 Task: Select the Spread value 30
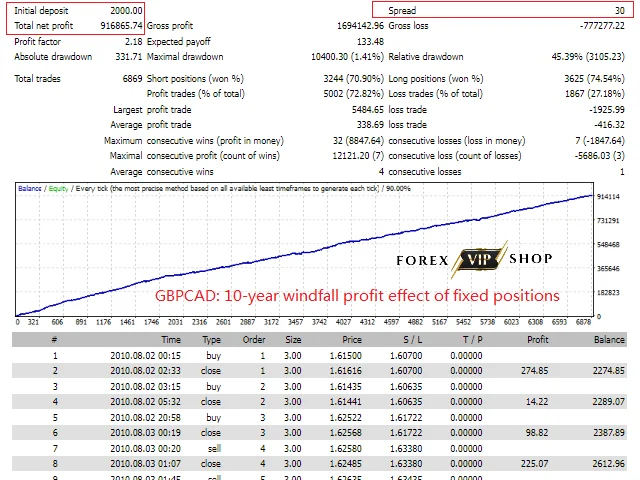coord(620,11)
